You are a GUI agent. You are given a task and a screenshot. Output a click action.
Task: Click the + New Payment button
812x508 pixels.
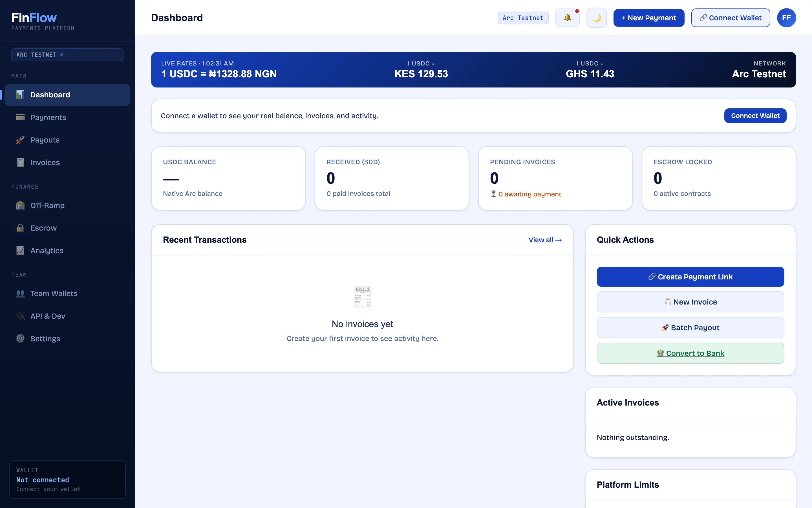pos(648,18)
